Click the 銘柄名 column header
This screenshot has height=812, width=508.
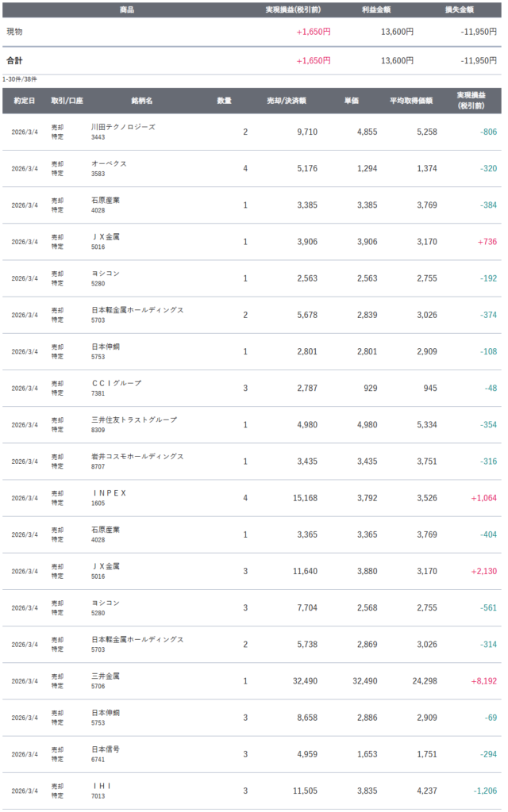click(142, 101)
